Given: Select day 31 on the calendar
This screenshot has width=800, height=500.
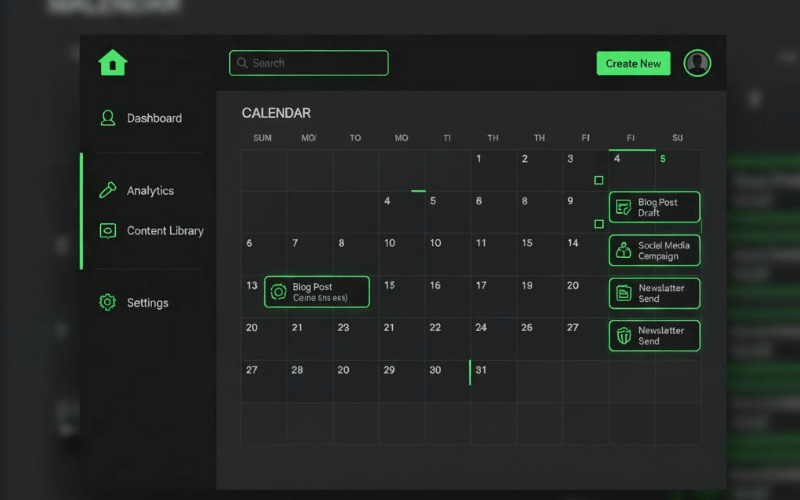Looking at the screenshot, I should (x=481, y=370).
